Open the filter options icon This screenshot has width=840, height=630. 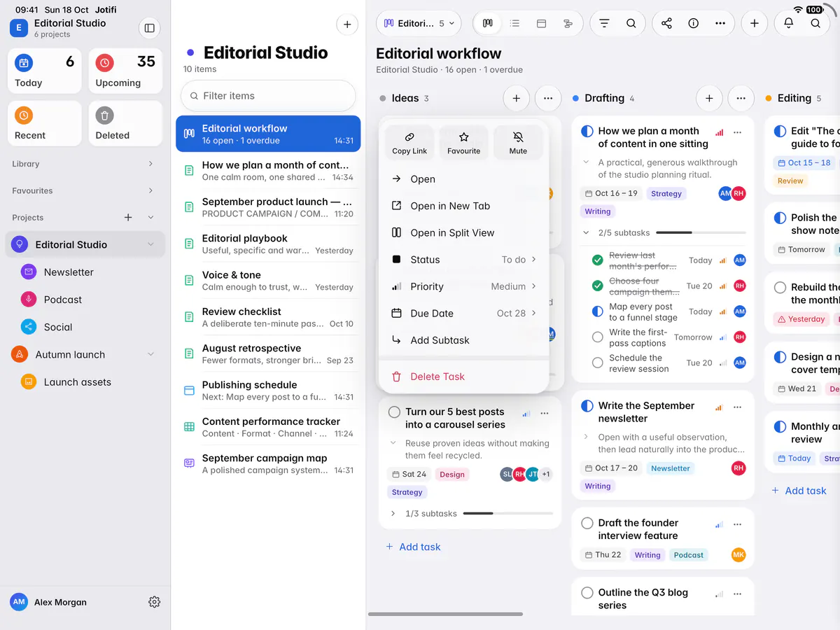(x=604, y=23)
